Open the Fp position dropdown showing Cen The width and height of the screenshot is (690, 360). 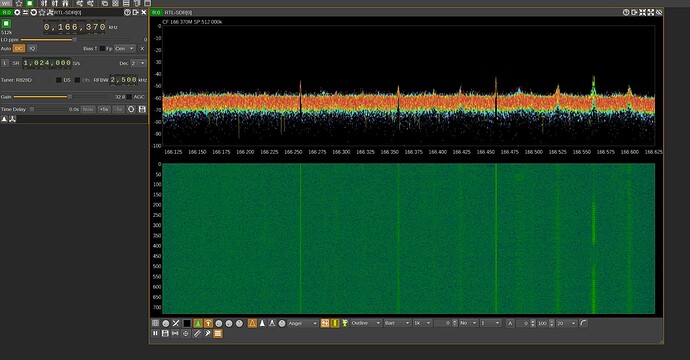pyautogui.click(x=125, y=48)
